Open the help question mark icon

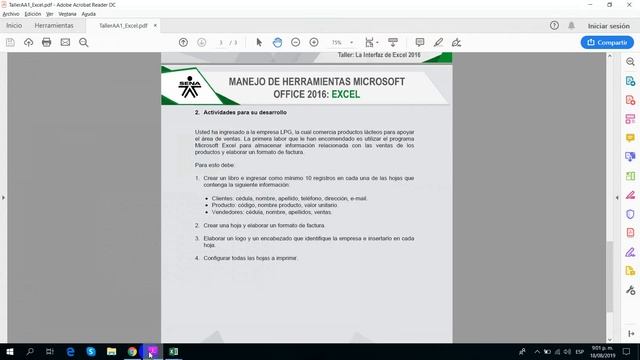coord(554,25)
